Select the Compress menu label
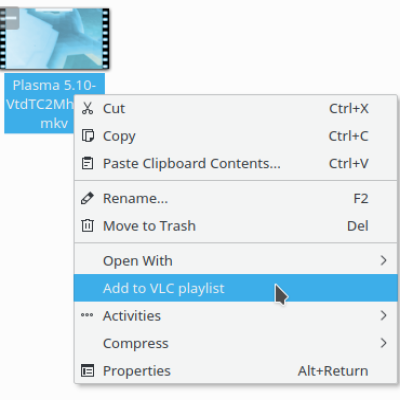Screen dimensions: 400x400 [x=136, y=344]
